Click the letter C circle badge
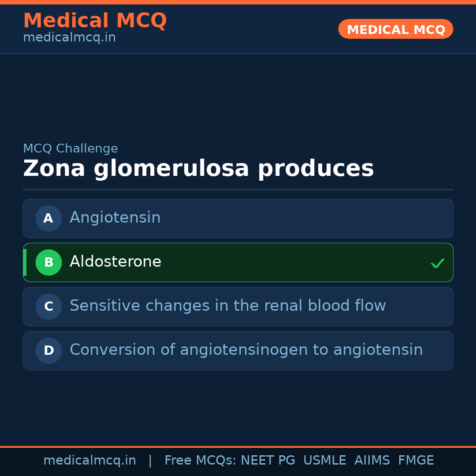Screen dimensions: 476x476 pyautogui.click(x=48, y=306)
